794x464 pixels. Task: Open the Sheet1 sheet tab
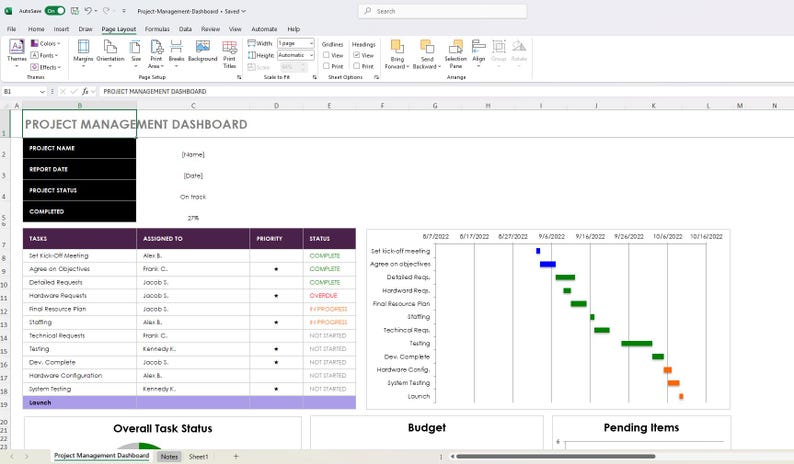click(x=198, y=456)
